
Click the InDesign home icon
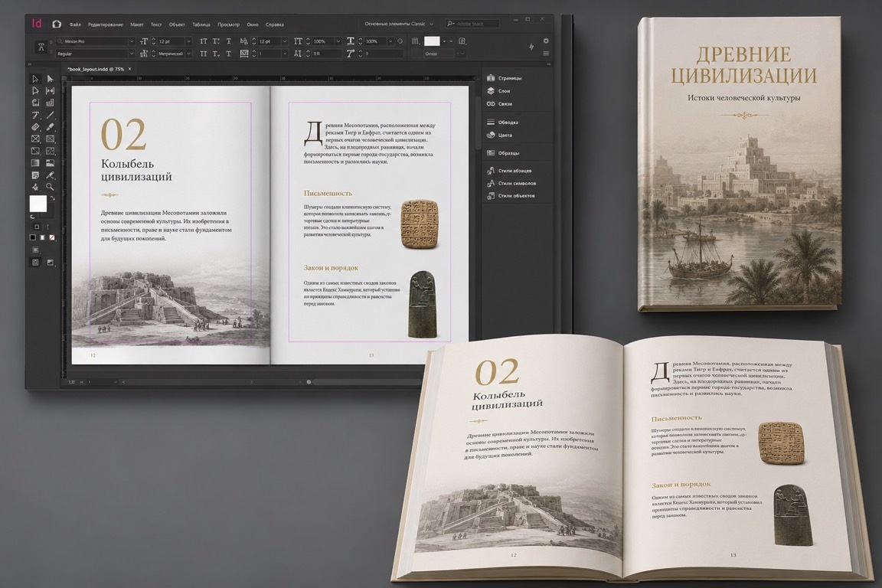[x=56, y=24]
